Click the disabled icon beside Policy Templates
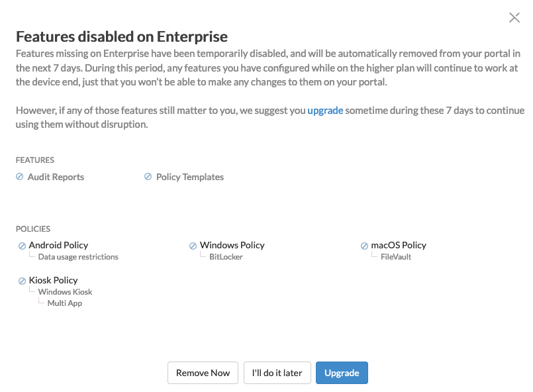Viewport: 533px width, 392px height. coord(148,176)
